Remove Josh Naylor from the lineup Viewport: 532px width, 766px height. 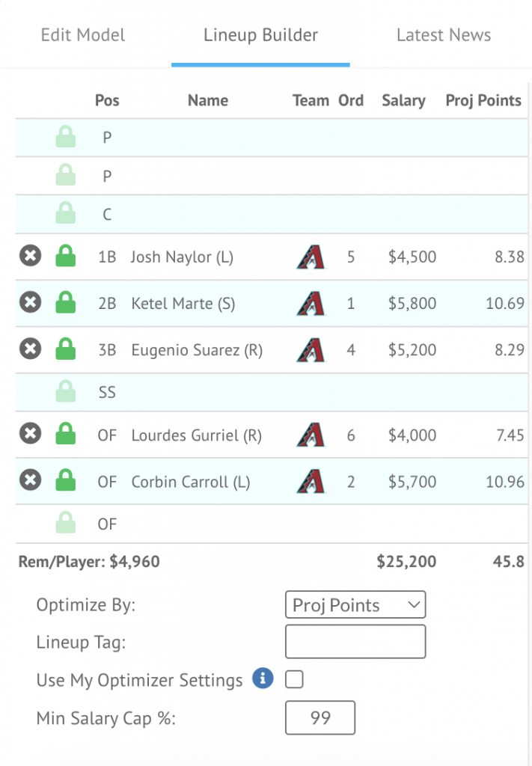30,256
